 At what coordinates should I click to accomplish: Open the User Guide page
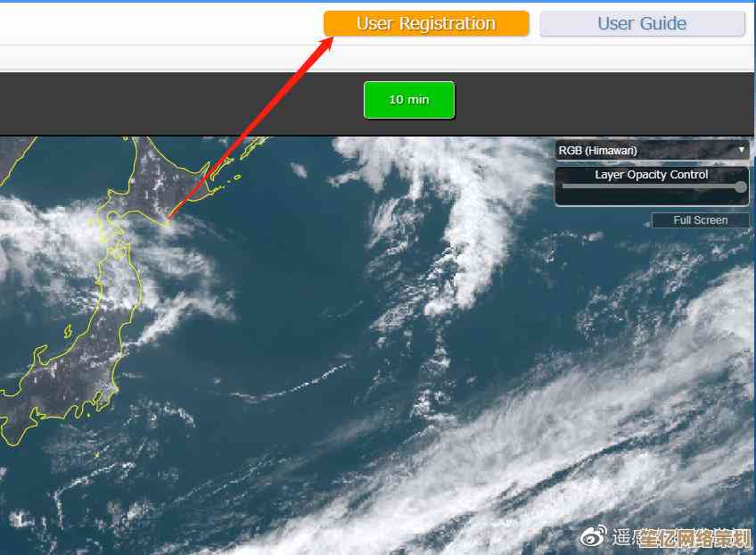642,24
